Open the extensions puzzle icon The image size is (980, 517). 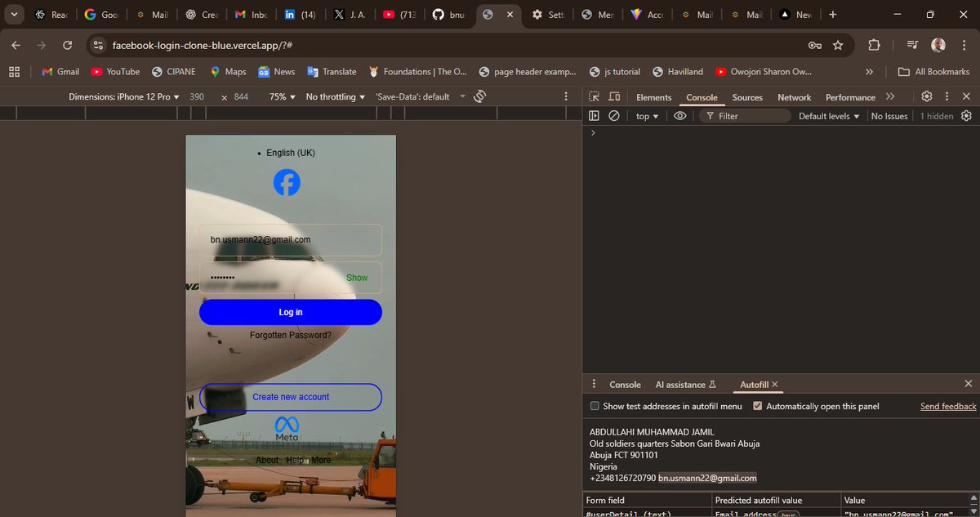[874, 46]
